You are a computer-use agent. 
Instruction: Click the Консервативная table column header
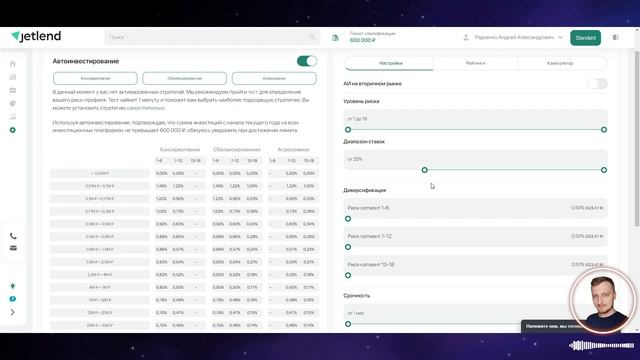(180, 150)
